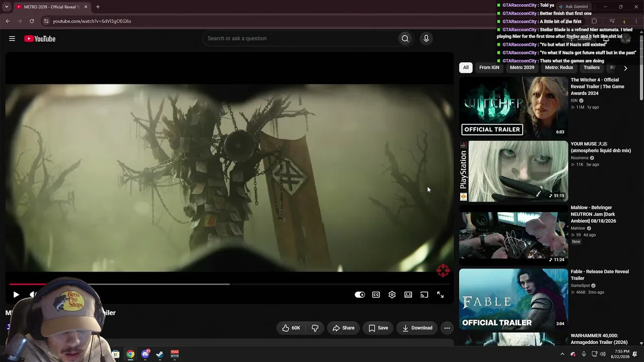This screenshot has width=644, height=362.
Task: Seek along the video progress bar
Action: 229,284
